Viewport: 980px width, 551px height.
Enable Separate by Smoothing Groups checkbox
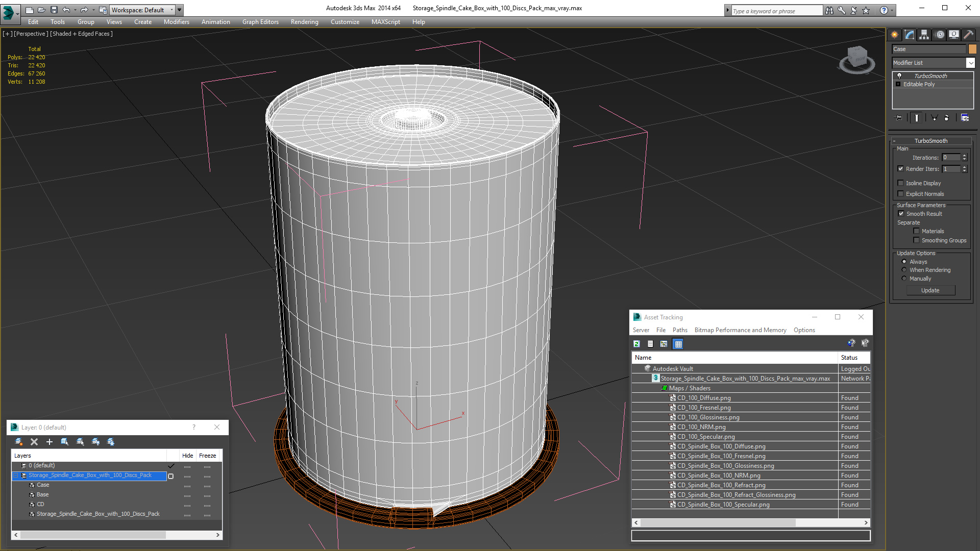(x=916, y=240)
